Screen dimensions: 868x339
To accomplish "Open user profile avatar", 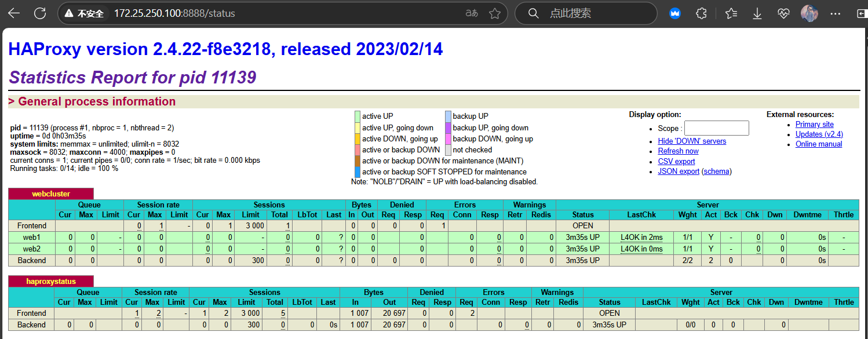I will pyautogui.click(x=809, y=13).
